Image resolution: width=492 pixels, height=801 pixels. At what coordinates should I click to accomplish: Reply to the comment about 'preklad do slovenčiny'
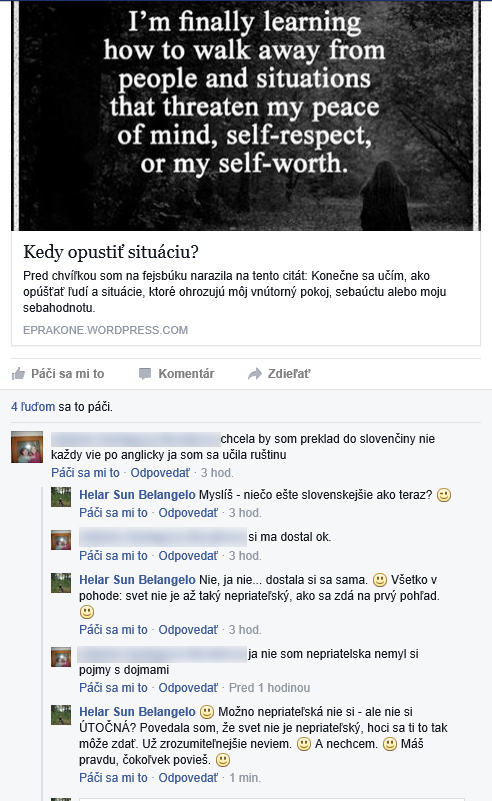160,473
